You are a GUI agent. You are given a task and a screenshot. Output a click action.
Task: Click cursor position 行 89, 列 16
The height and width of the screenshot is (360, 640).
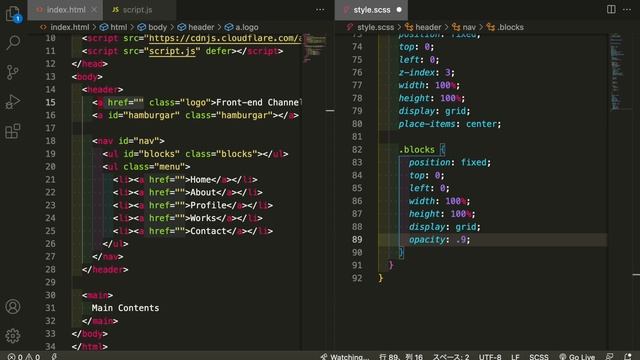[401, 356]
